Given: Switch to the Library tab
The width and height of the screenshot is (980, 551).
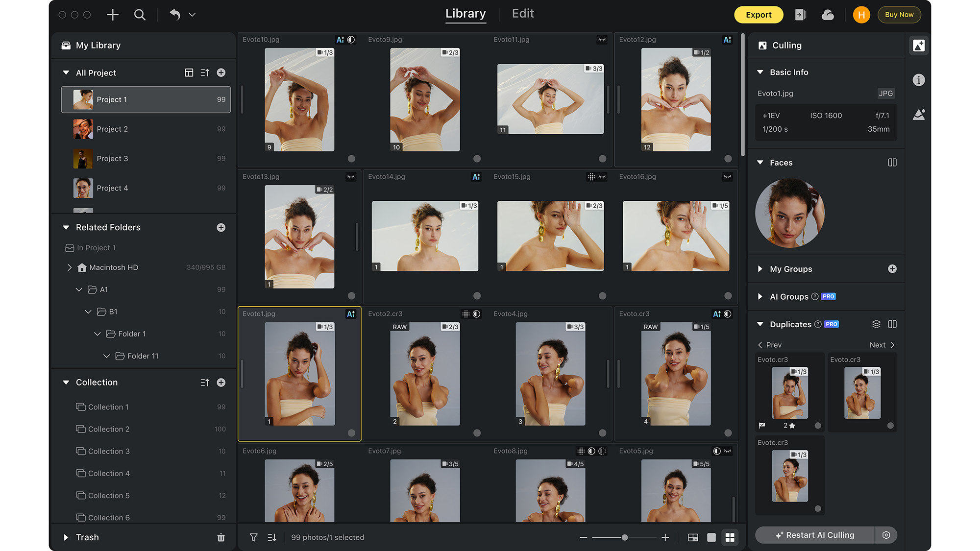Looking at the screenshot, I should point(465,14).
